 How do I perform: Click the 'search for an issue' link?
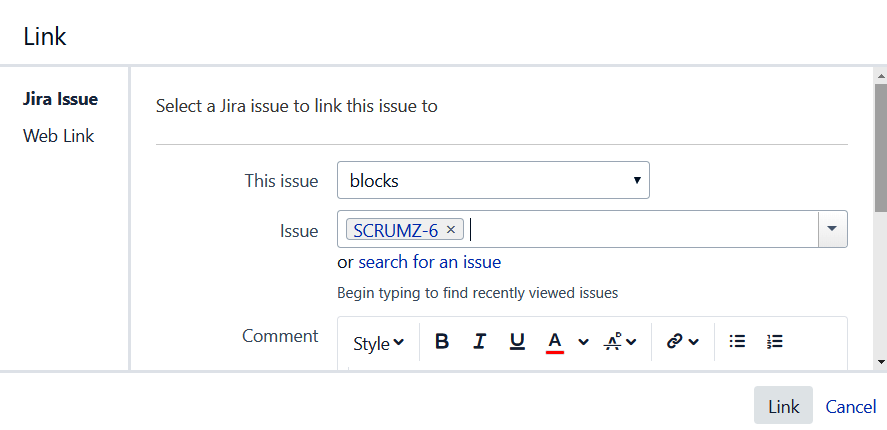point(429,262)
